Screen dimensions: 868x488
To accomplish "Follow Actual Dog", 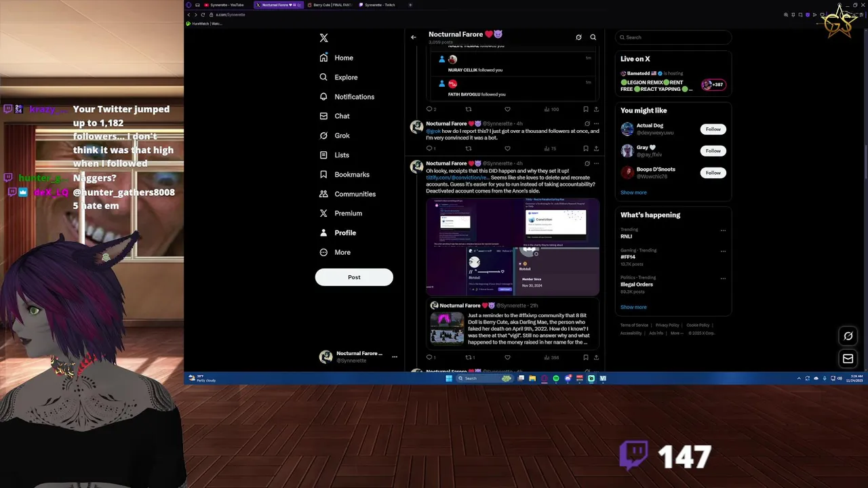I will [x=713, y=129].
